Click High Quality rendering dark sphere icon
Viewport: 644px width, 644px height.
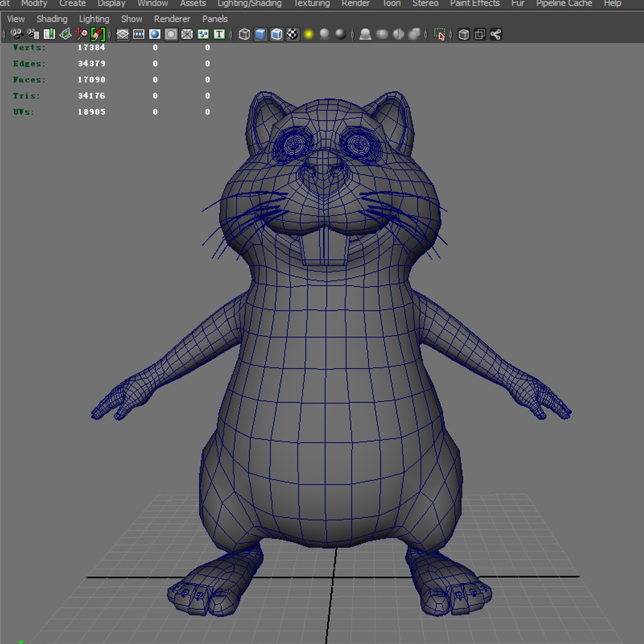(340, 34)
